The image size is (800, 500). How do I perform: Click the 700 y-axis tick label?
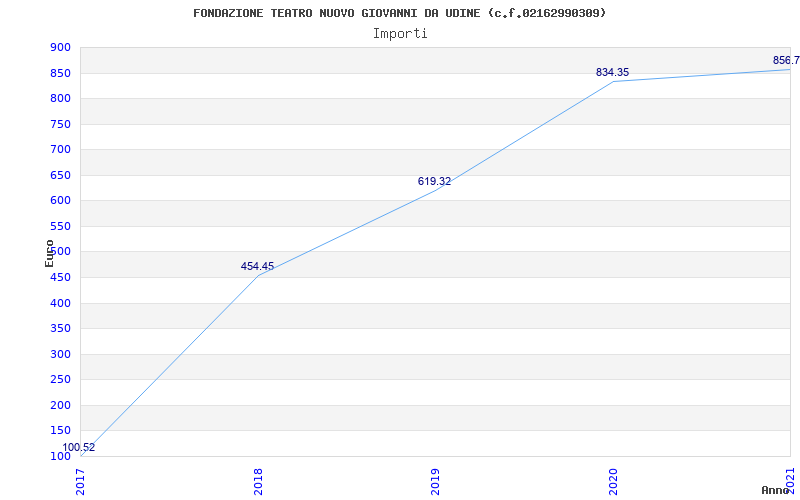(x=60, y=149)
